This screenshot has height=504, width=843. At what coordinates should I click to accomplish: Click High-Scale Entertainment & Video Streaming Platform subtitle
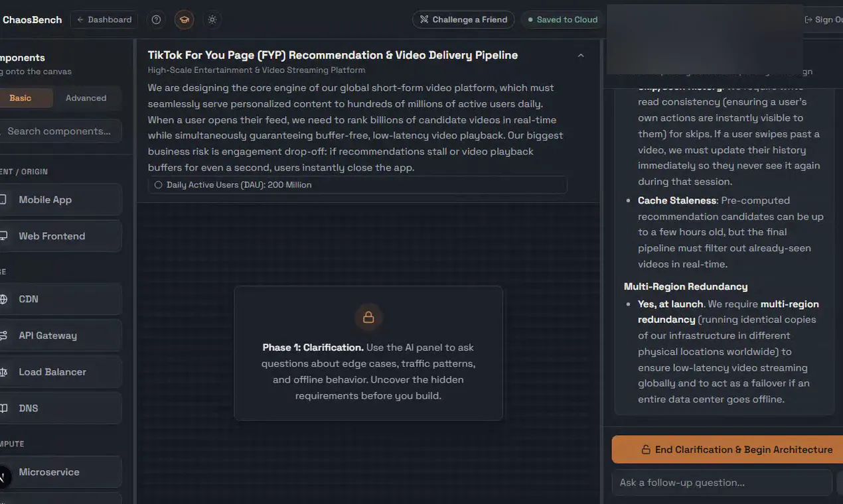coord(256,70)
